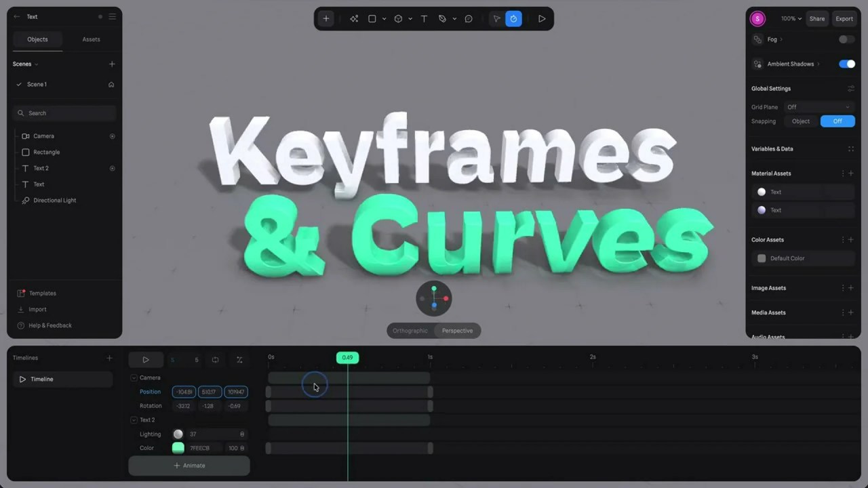Toggle Ambient Shadows off
This screenshot has width=868, height=488.
coord(847,64)
